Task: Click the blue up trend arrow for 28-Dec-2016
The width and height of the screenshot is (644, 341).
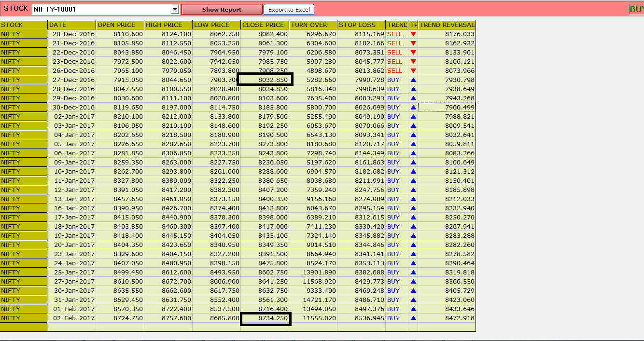Action: (x=413, y=89)
